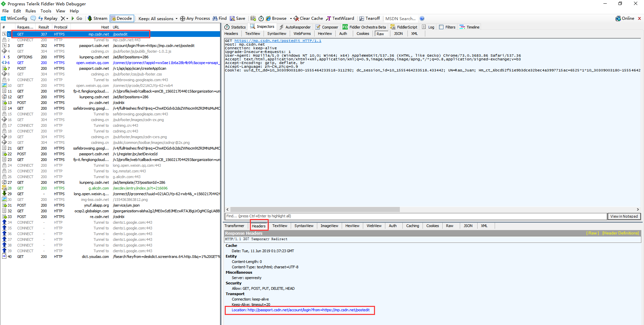Click the Location redirect header line
Image resolution: width=644 pixels, height=325 pixels.
[x=301, y=310]
